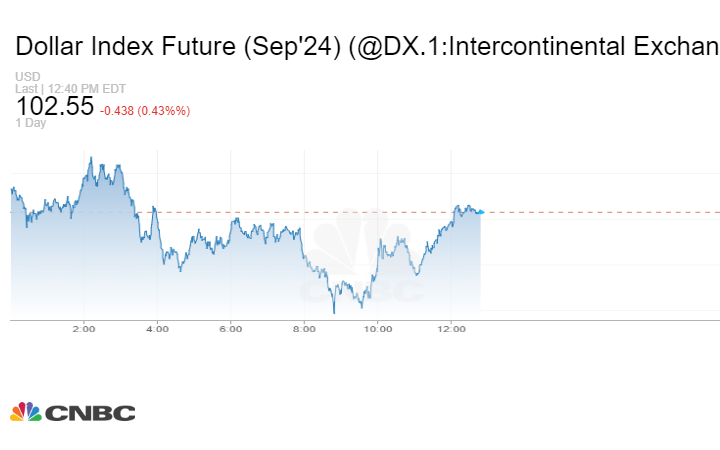This screenshot has width=720, height=450.
Task: Click the chart's lowest dip near 9:00
Action: click(x=334, y=311)
